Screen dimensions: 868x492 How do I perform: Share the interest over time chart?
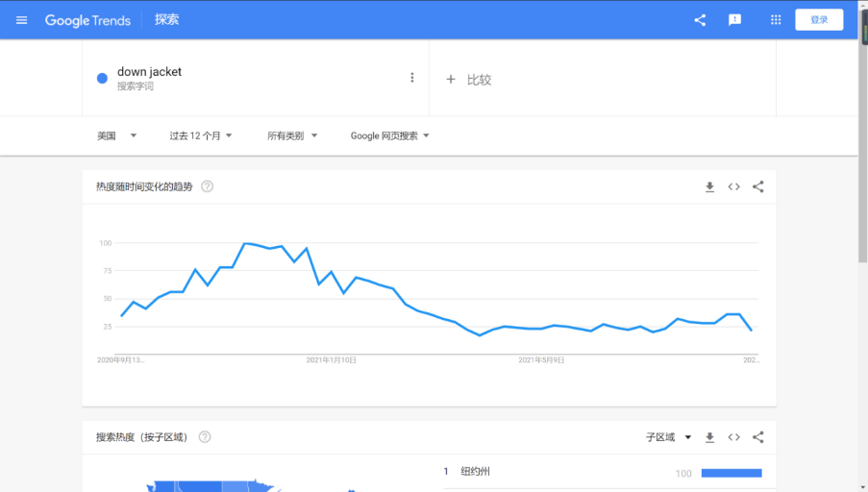point(758,187)
